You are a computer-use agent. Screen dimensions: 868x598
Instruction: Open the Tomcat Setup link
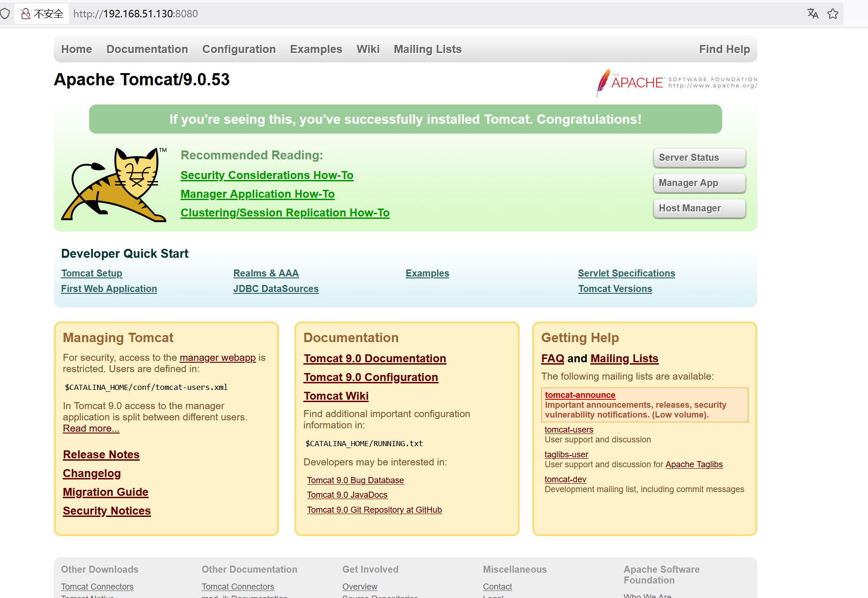[x=91, y=273]
